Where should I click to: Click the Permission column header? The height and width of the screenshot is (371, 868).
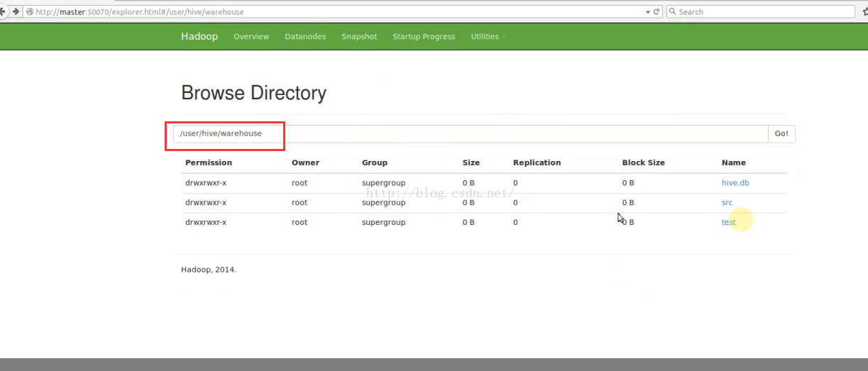click(209, 162)
